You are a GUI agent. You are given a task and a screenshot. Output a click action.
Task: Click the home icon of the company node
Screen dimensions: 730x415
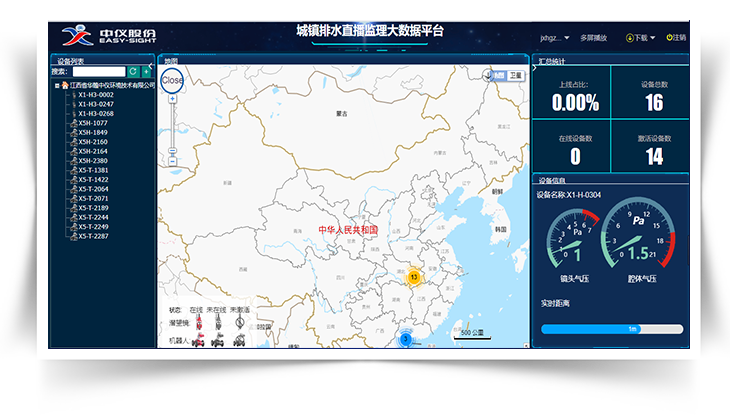[65, 86]
